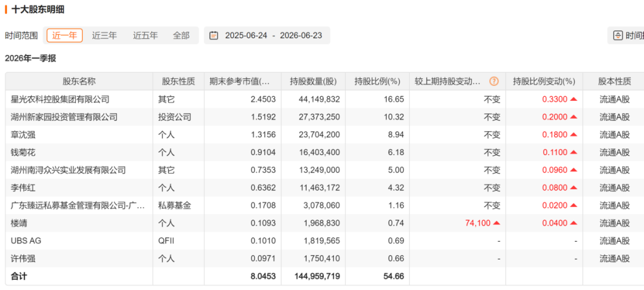Open the start date 2025-06-24 field
Image resolution: width=644 pixels, height=290 pixels.
pos(246,36)
